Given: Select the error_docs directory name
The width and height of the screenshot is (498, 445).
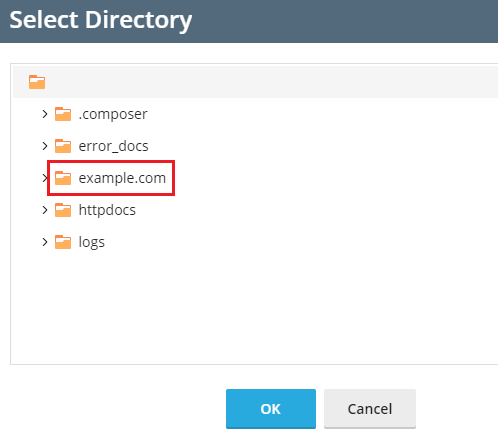Looking at the screenshot, I should click(x=113, y=146).
